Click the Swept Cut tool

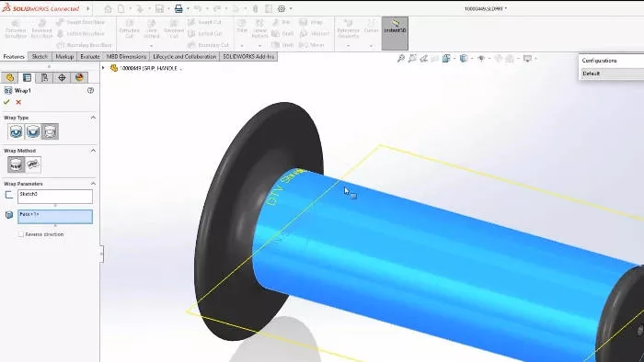click(x=205, y=22)
